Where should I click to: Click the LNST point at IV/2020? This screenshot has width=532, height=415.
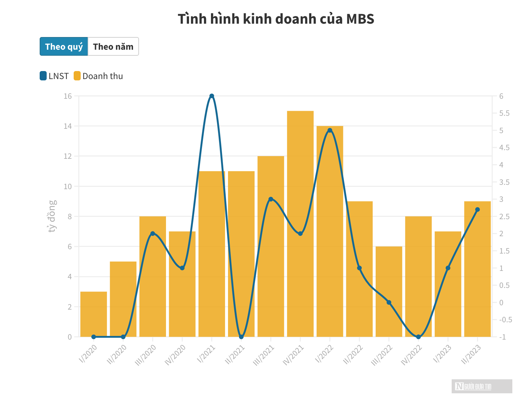pos(182,268)
